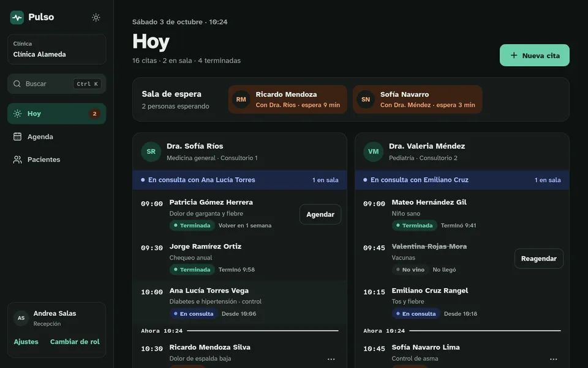
Task: Click Terminada badge for Patricia Gómez Herrera
Action: pyautogui.click(x=192, y=225)
